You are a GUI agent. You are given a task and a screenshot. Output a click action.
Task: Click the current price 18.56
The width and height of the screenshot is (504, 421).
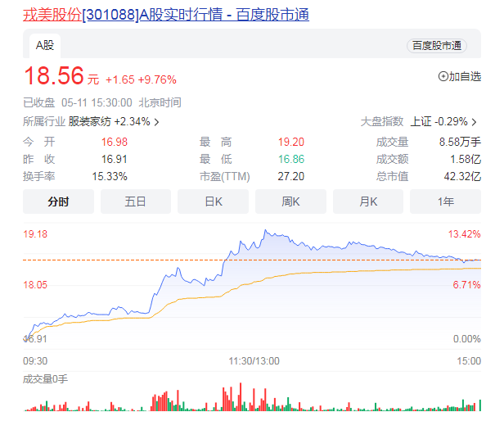[x=54, y=76]
